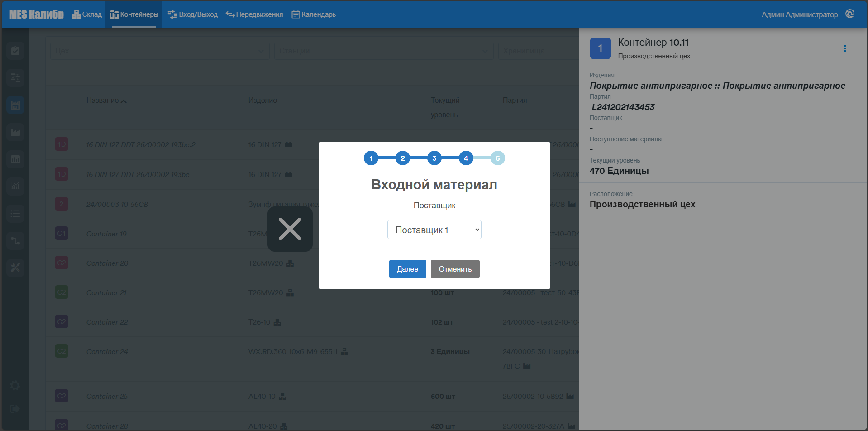Click the T26-10 product cell
This screenshot has width=868, height=431.
(259, 322)
